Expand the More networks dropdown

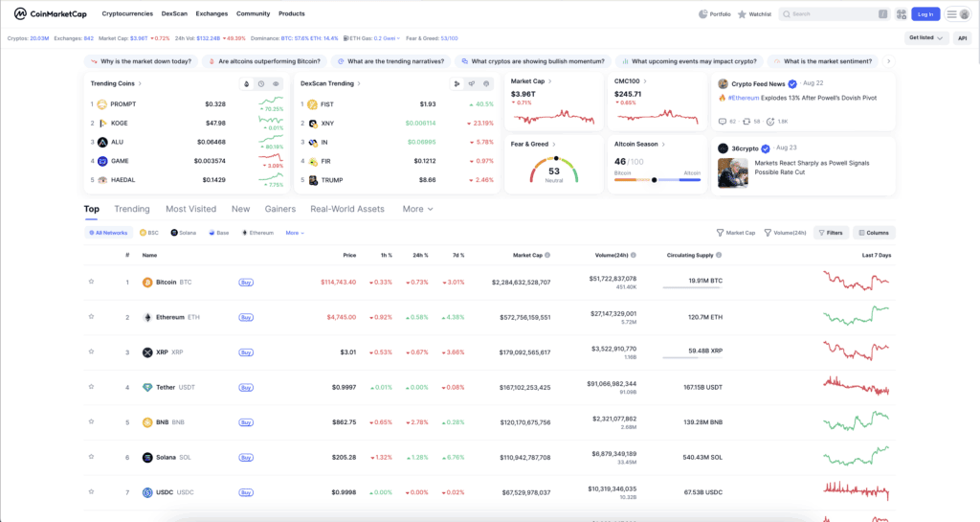(295, 233)
